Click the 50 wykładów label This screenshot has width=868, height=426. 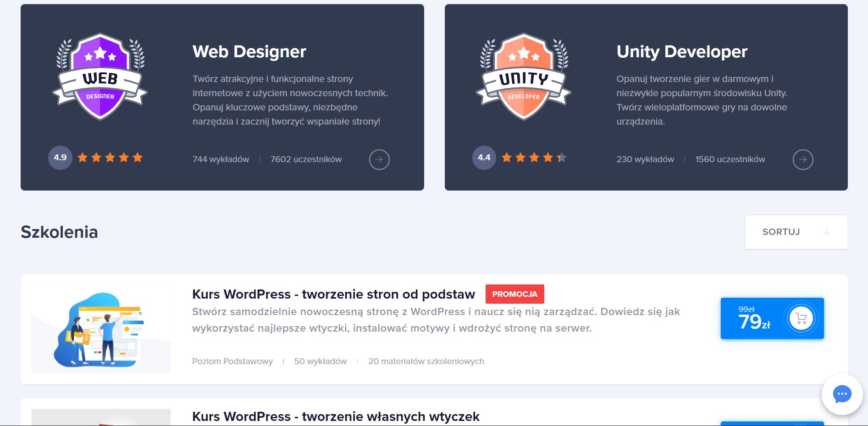click(x=320, y=361)
